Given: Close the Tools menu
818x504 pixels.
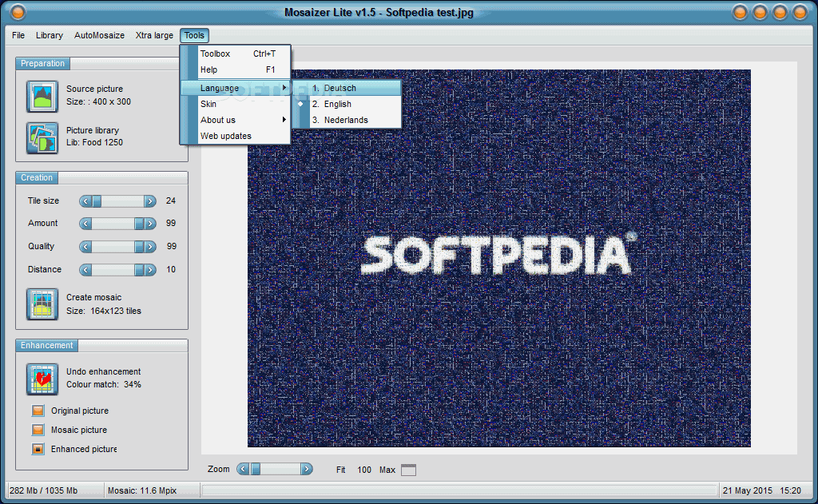Looking at the screenshot, I should (194, 35).
